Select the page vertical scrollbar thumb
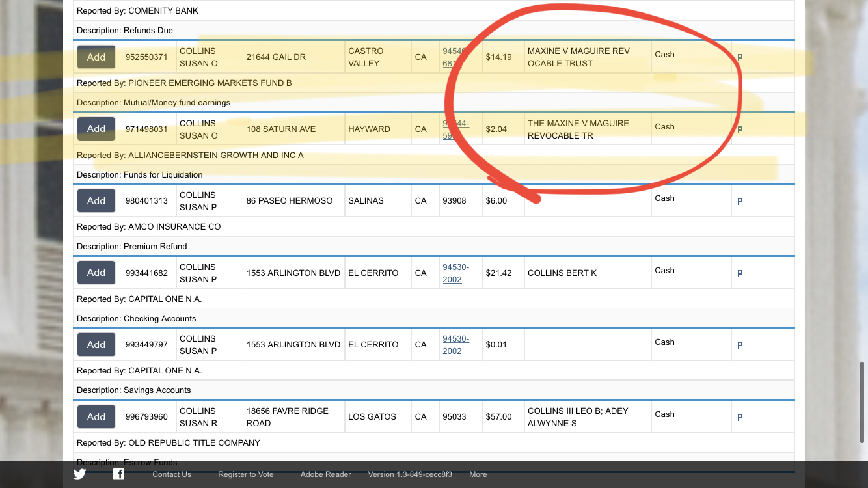Viewport: 868px width, 488px height. (863, 403)
